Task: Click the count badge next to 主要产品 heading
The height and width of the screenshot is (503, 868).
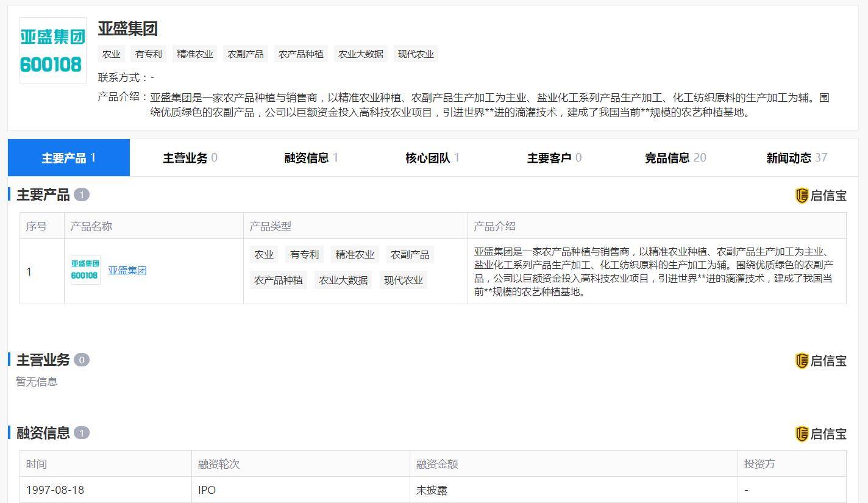Action: (x=82, y=194)
